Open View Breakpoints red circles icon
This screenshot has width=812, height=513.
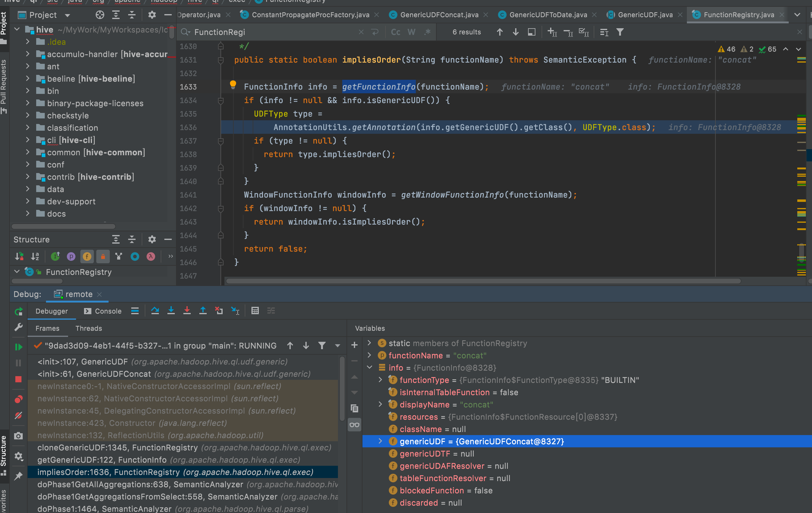pos(18,399)
